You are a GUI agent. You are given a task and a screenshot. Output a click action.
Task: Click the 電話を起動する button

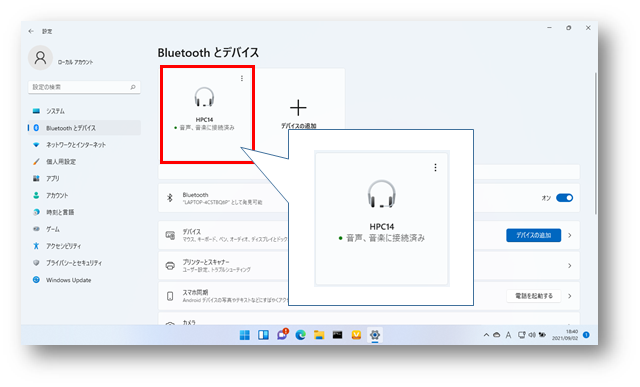pyautogui.click(x=533, y=296)
